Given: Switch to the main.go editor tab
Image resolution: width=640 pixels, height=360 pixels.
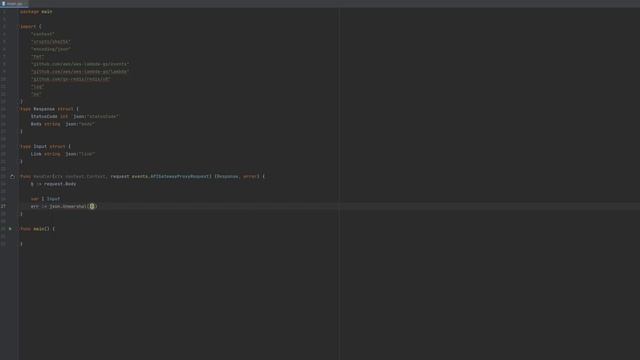Looking at the screenshot, I should [x=14, y=3].
